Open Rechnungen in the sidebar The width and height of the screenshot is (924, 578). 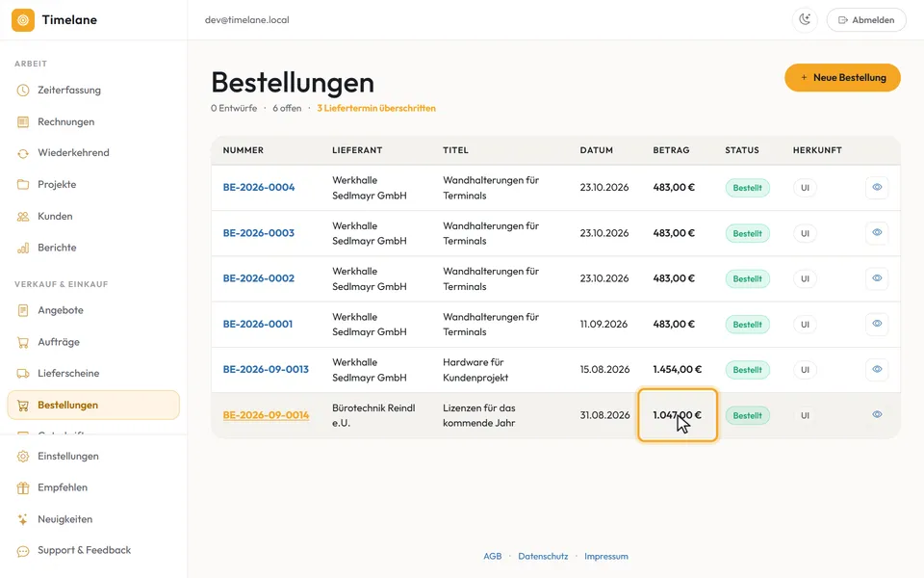(93, 121)
